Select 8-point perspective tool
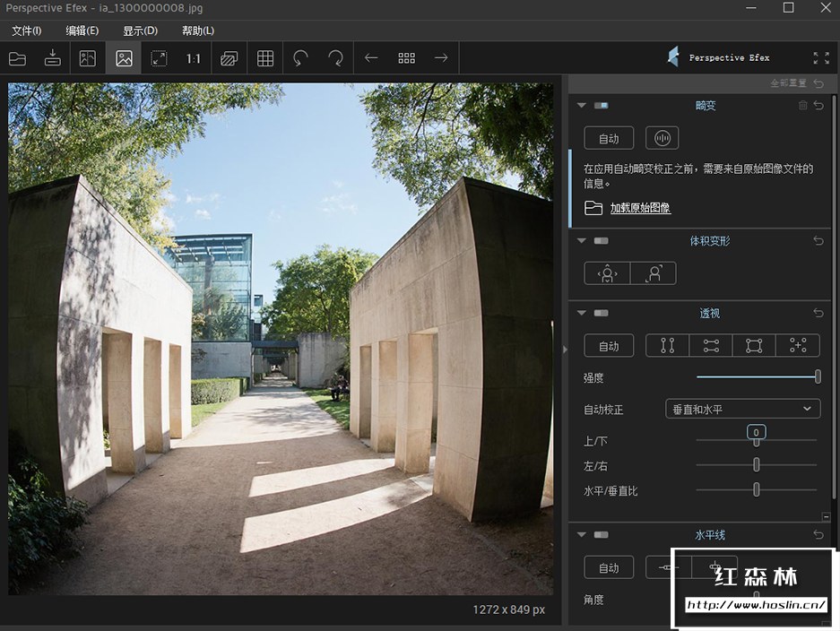This screenshot has width=840, height=631. coord(798,345)
